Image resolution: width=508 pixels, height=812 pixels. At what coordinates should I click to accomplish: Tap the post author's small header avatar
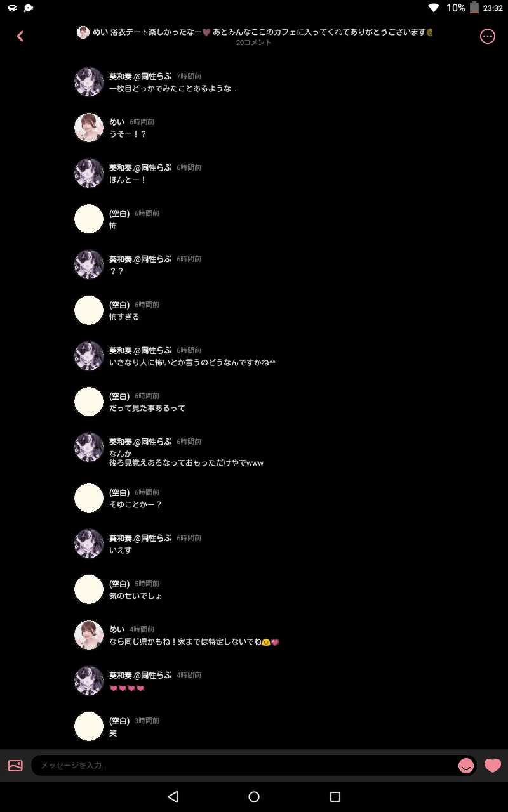point(83,32)
